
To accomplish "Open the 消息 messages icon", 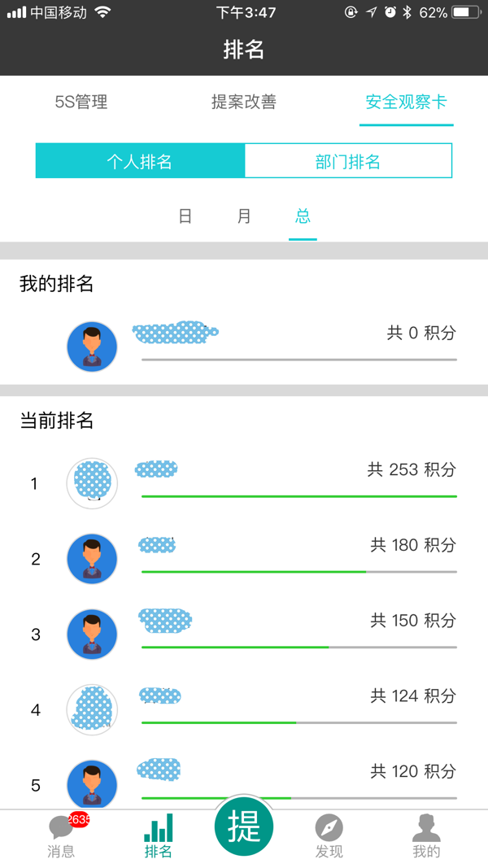I will tap(60, 828).
